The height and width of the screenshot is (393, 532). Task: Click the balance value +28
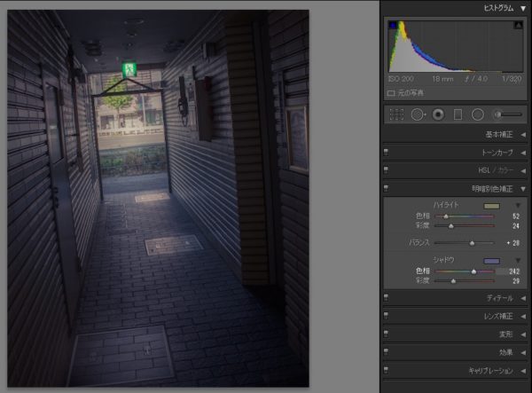(513, 243)
